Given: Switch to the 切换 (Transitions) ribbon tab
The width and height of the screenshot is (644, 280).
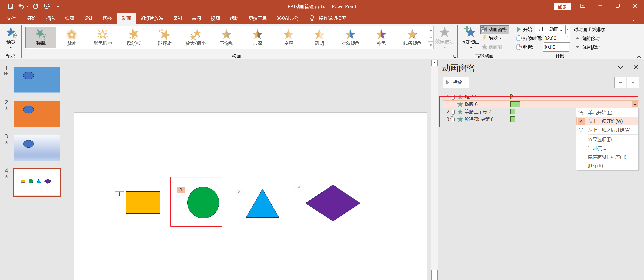Looking at the screenshot, I should pyautogui.click(x=107, y=18).
